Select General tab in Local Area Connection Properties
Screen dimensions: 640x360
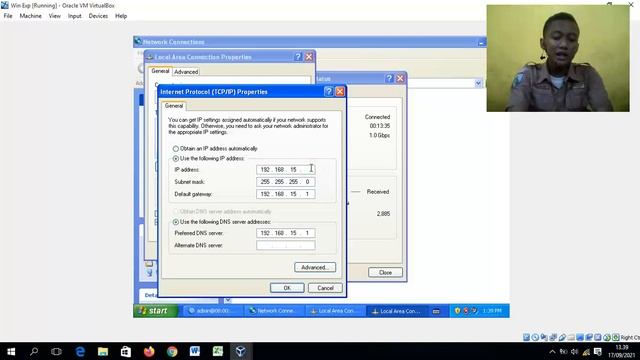160,71
